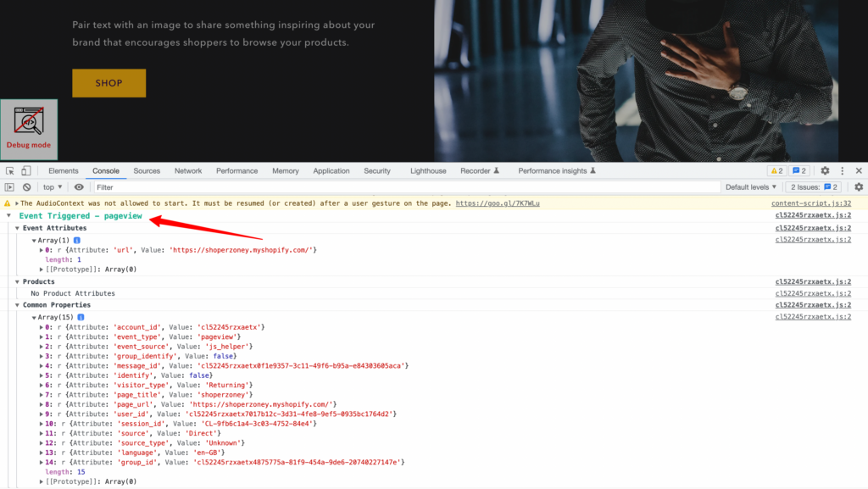Click the 'Returning' value text

point(227,385)
